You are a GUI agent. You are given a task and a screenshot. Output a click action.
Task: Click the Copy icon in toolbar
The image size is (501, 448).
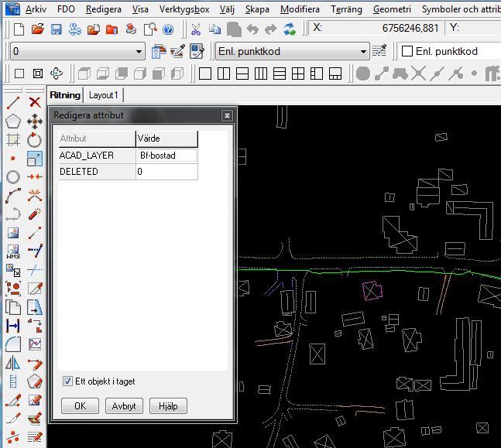point(214,29)
